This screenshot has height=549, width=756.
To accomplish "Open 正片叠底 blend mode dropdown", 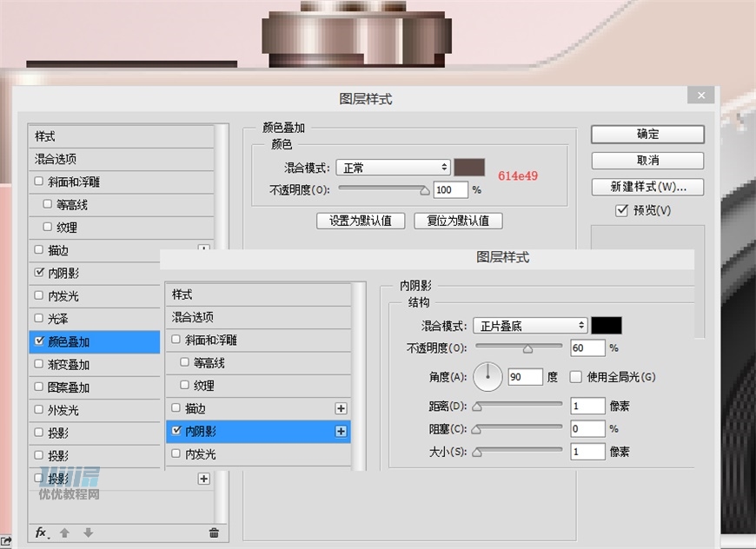I will 530,326.
